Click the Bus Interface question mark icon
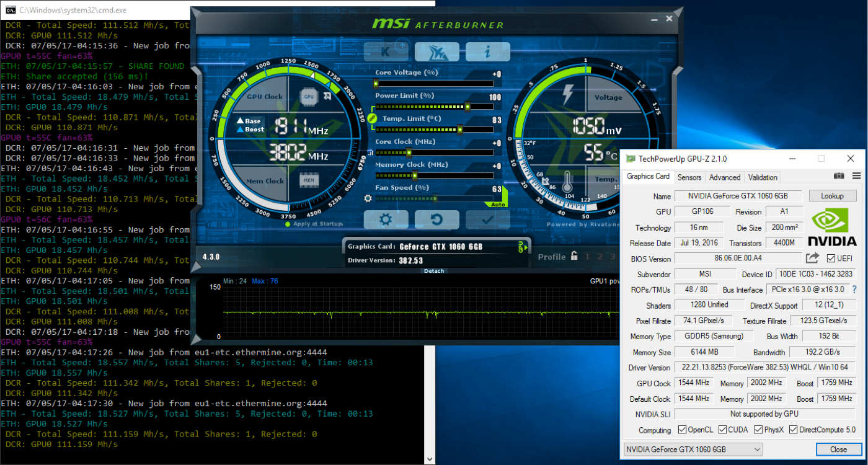The height and width of the screenshot is (465, 868). click(854, 289)
